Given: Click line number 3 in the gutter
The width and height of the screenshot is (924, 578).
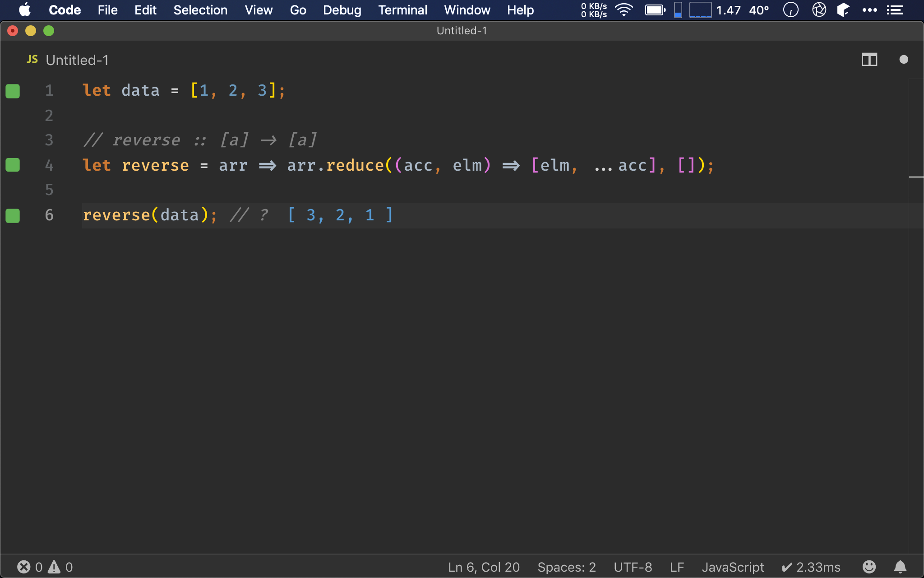Looking at the screenshot, I should point(49,140).
